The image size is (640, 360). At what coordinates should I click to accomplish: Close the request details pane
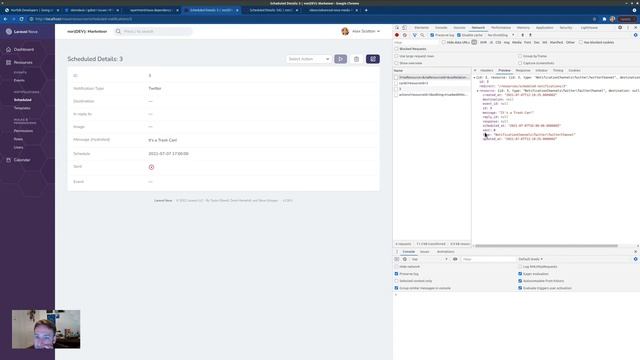[475, 71]
